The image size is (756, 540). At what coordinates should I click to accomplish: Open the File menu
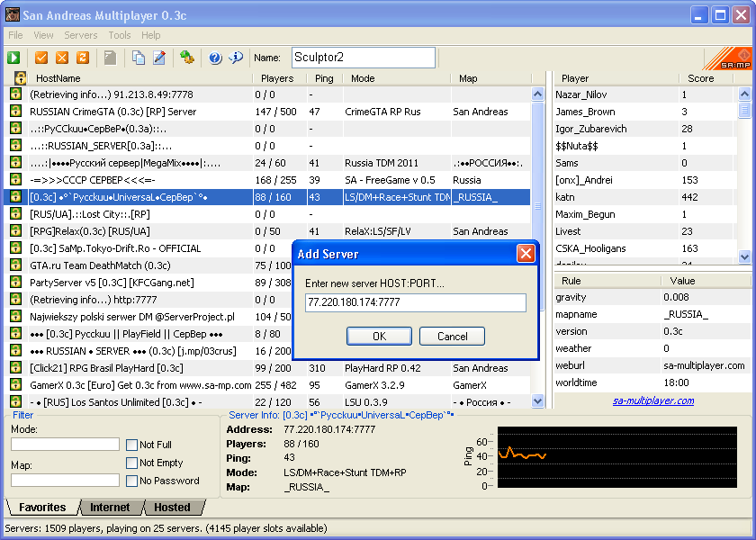click(15, 35)
